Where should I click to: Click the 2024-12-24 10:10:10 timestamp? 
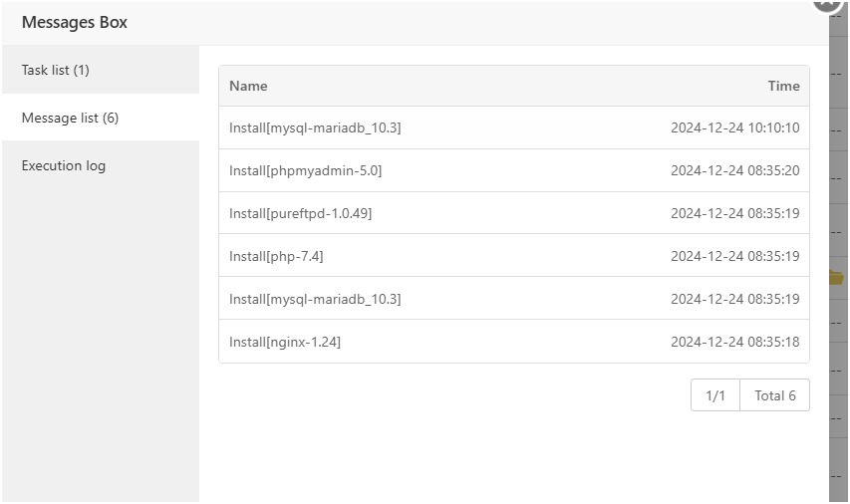(x=734, y=127)
